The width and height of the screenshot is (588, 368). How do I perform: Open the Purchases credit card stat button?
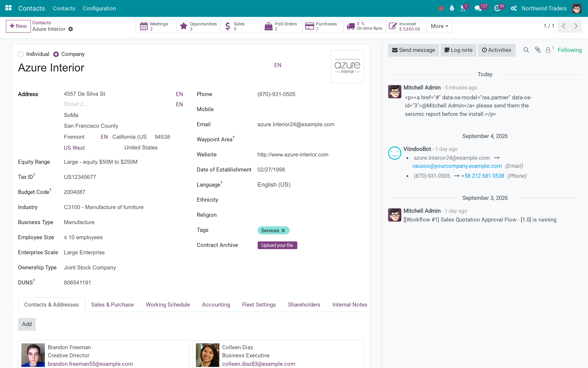323,26
